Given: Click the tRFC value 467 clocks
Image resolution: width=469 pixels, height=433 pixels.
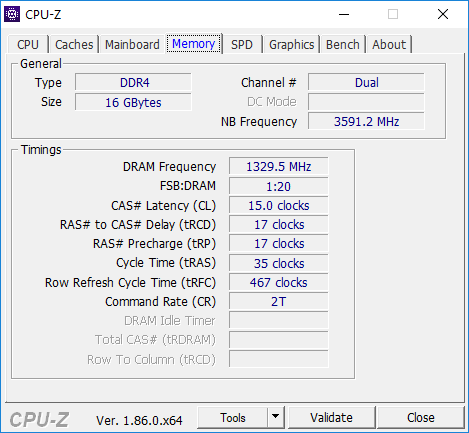Looking at the screenshot, I should [279, 282].
